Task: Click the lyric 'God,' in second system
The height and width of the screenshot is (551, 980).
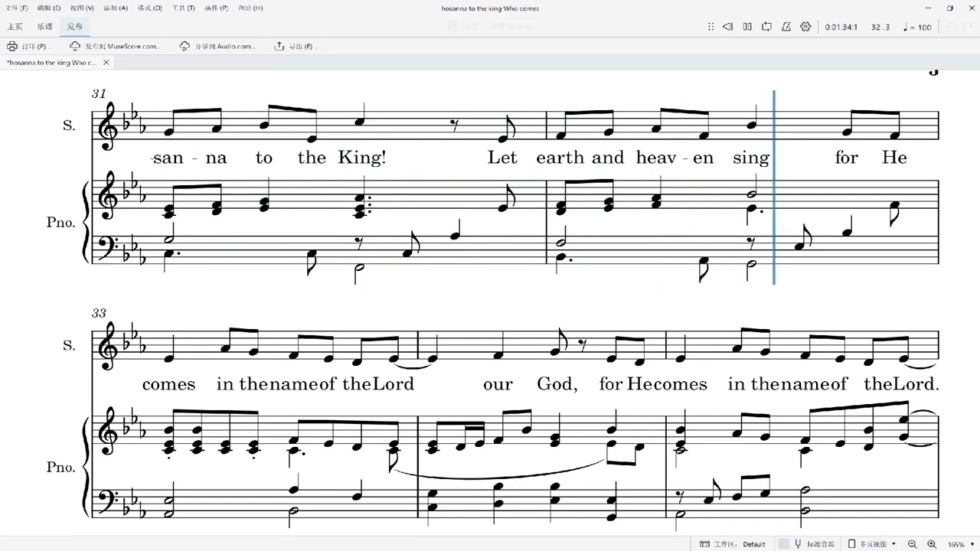Action: pyautogui.click(x=557, y=384)
